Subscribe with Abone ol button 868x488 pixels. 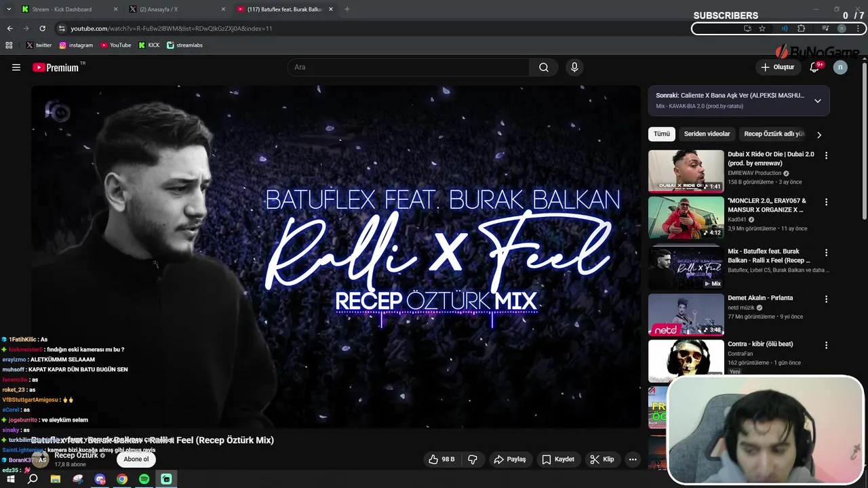point(136,460)
